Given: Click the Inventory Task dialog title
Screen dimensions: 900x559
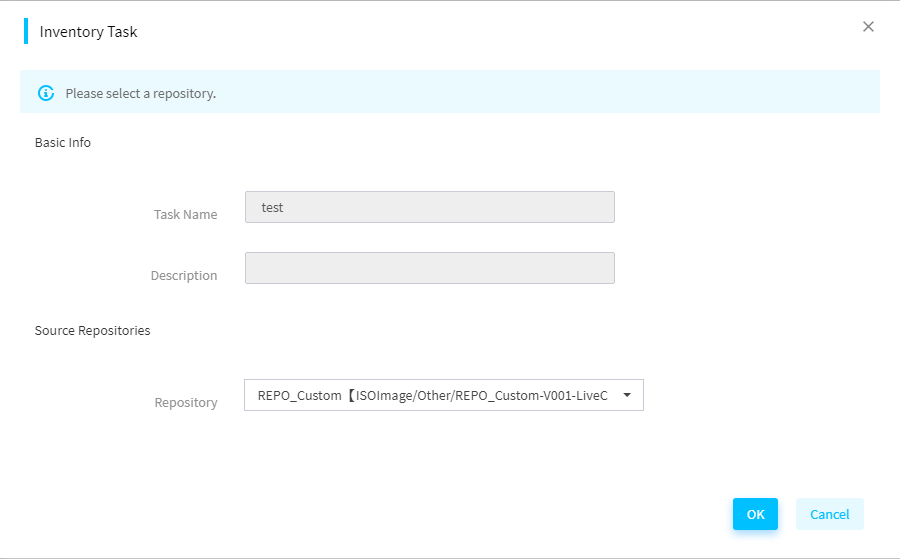Looking at the screenshot, I should coord(88,32).
